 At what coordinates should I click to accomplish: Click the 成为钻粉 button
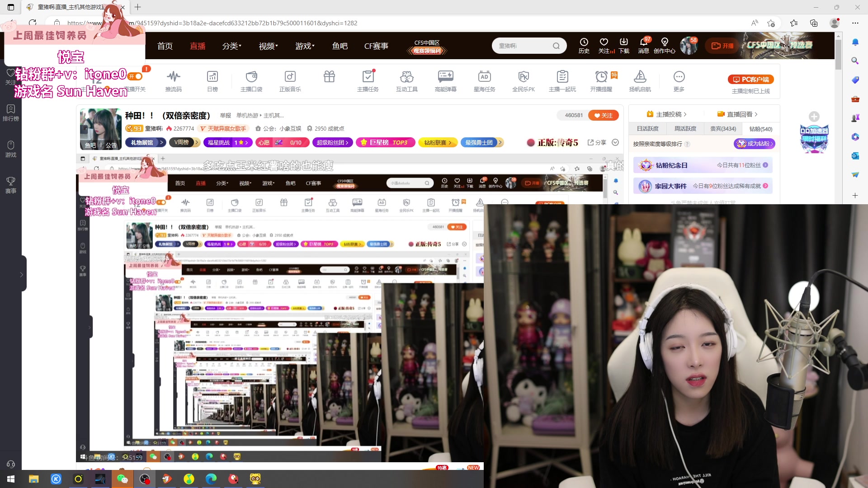pyautogui.click(x=754, y=144)
